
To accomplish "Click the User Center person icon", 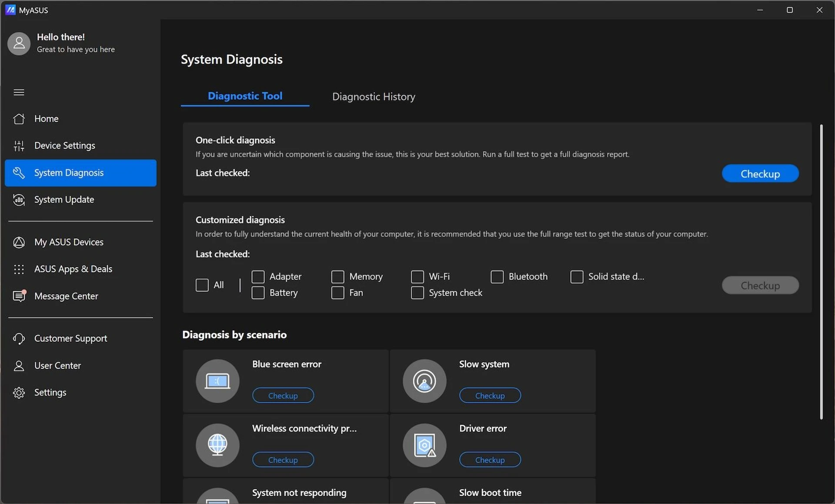I will 19,366.
